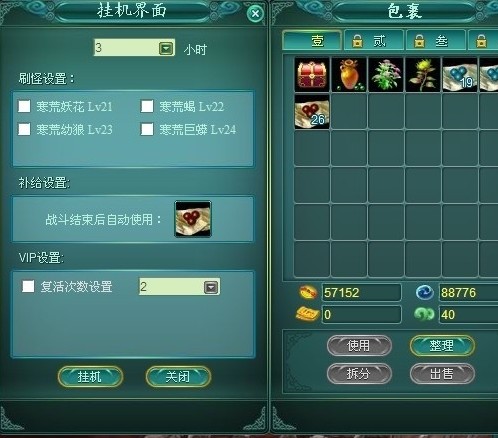The image size is (498, 438).
Task: Select the orange potion vase item
Action: click(x=349, y=74)
